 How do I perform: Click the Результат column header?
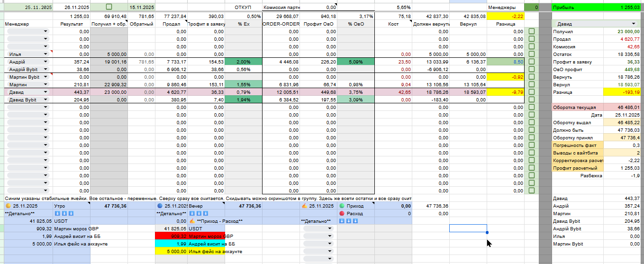point(72,24)
